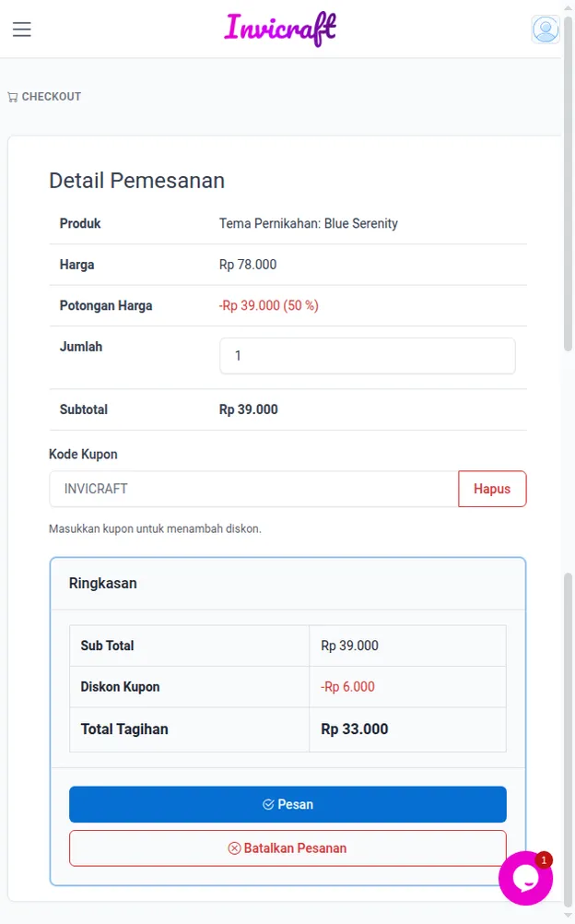
Task: Click Batalkan Pesanan to cancel the order
Action: click(287, 847)
